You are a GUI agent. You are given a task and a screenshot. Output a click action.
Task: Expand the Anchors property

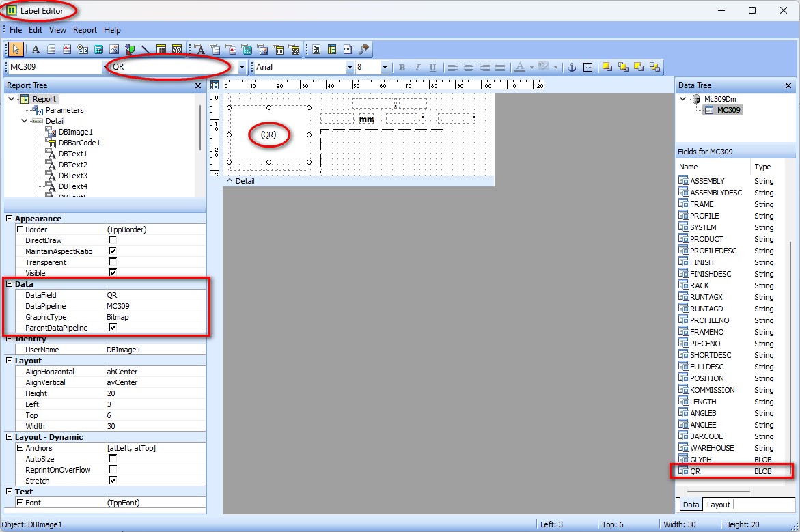click(20, 447)
